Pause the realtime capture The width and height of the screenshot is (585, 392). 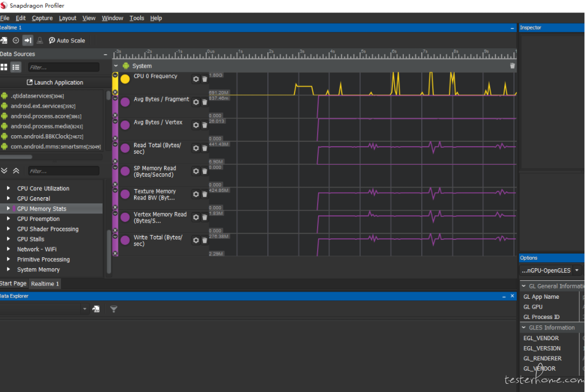tap(16, 40)
